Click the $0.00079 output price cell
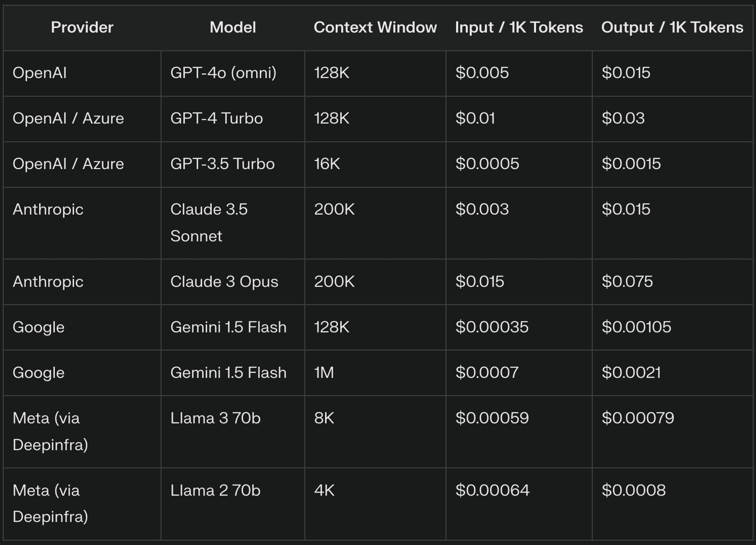 click(x=672, y=432)
